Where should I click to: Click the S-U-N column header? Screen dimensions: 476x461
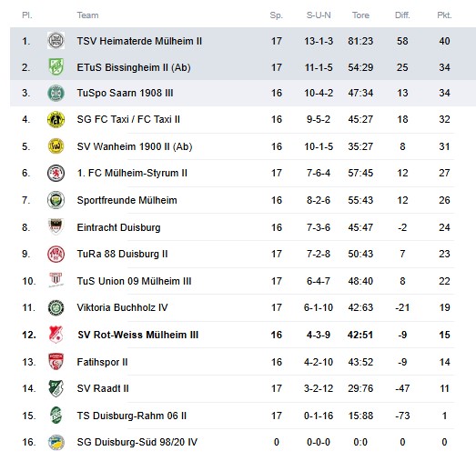(319, 15)
